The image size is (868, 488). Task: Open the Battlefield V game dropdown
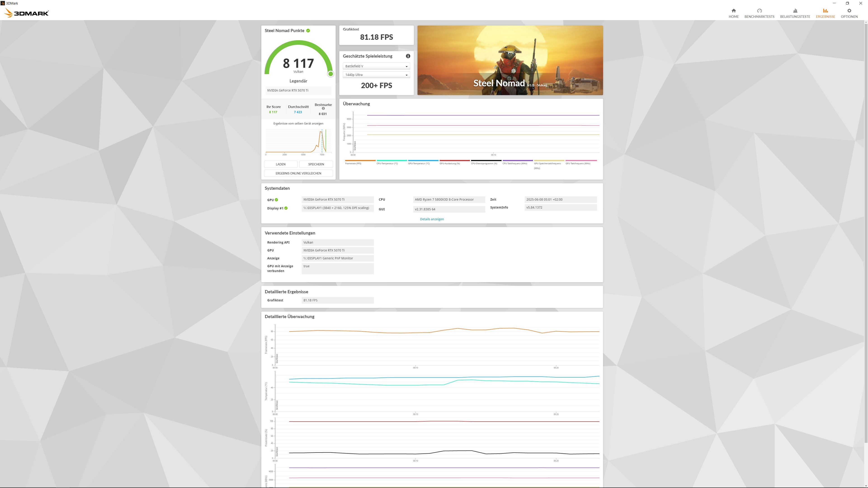(x=376, y=66)
